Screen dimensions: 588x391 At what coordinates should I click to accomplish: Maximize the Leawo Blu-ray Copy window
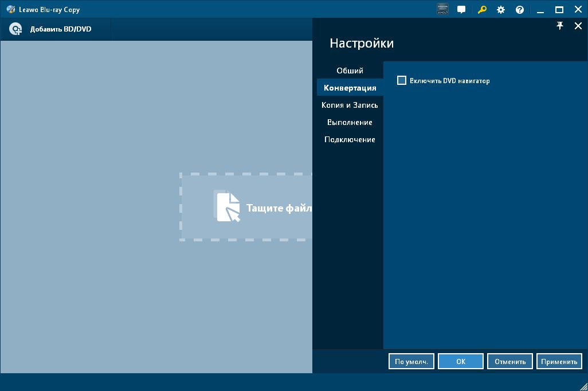tap(559, 10)
